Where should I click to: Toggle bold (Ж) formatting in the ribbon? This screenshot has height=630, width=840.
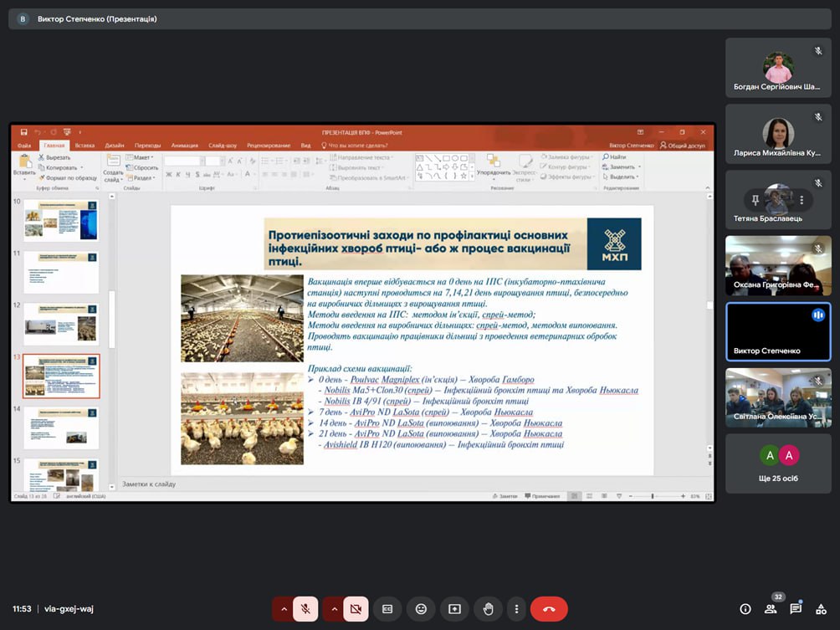(x=169, y=174)
